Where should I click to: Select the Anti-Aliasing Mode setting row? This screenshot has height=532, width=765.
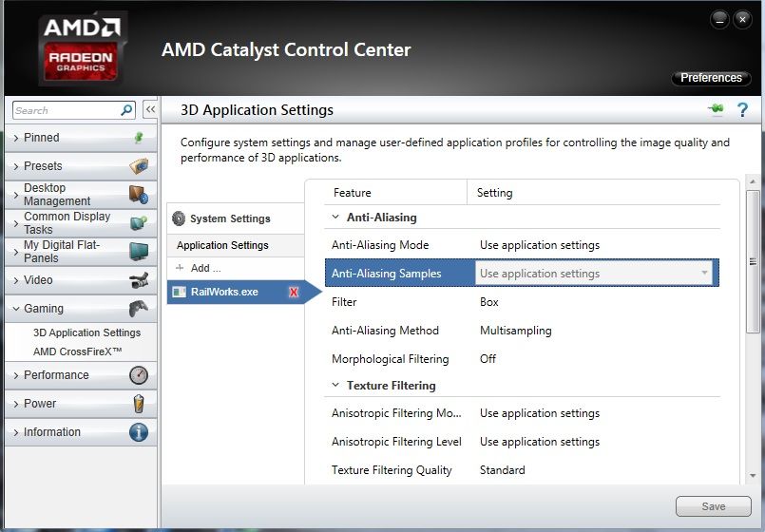pyautogui.click(x=522, y=245)
